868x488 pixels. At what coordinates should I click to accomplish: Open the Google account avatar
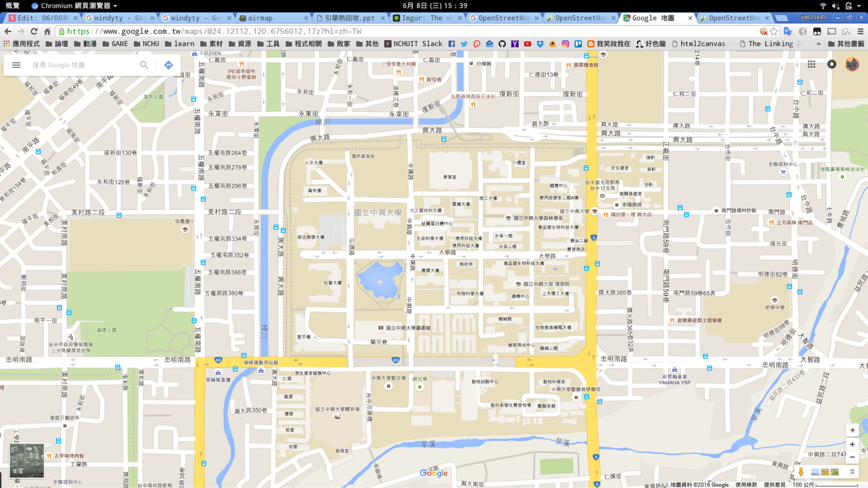[852, 65]
